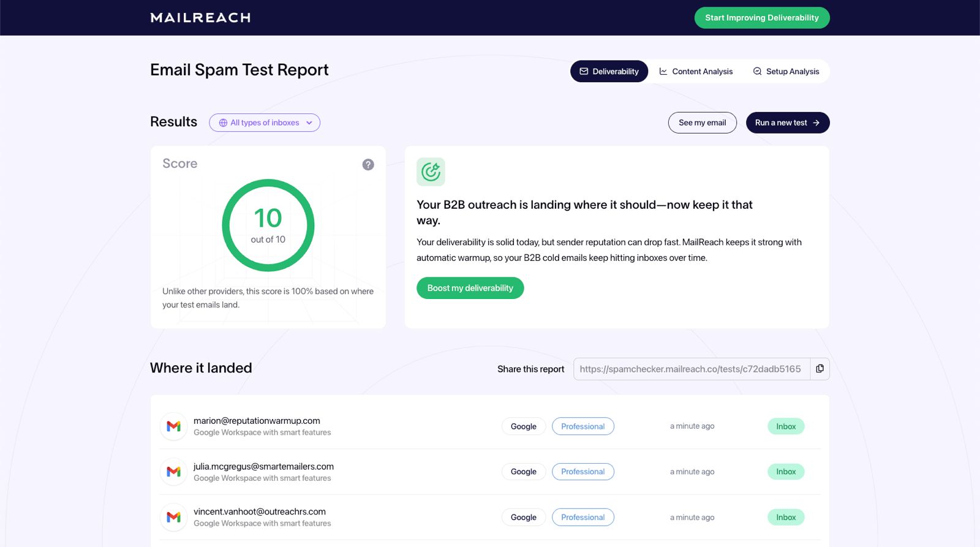Click "a minute ago" in the vincent.vanhoot row
This screenshot has height=547, width=980.
[x=692, y=517]
